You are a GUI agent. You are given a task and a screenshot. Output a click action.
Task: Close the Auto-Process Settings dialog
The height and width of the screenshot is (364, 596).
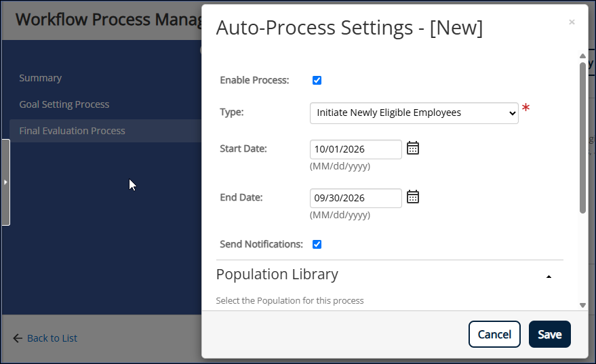(x=572, y=22)
